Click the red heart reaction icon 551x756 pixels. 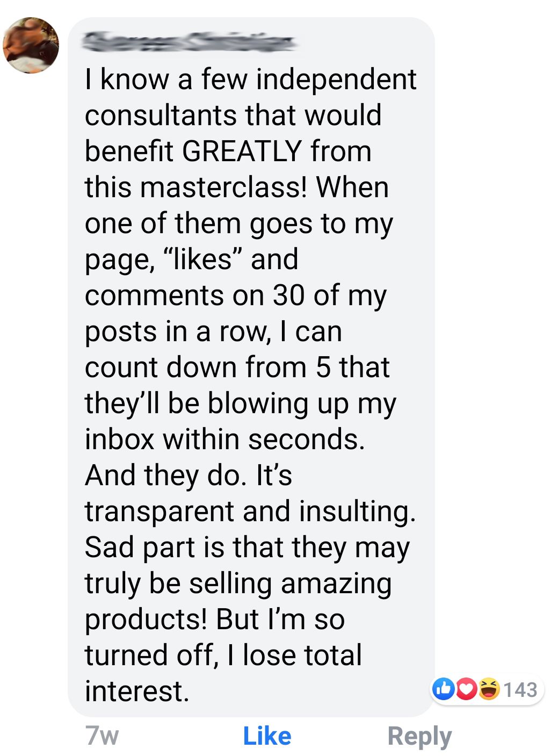click(x=466, y=689)
